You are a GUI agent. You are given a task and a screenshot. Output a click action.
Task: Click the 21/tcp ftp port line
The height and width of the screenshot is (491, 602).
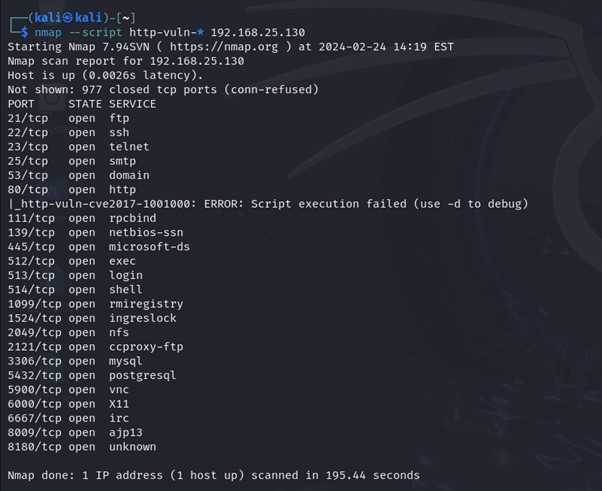pos(68,118)
